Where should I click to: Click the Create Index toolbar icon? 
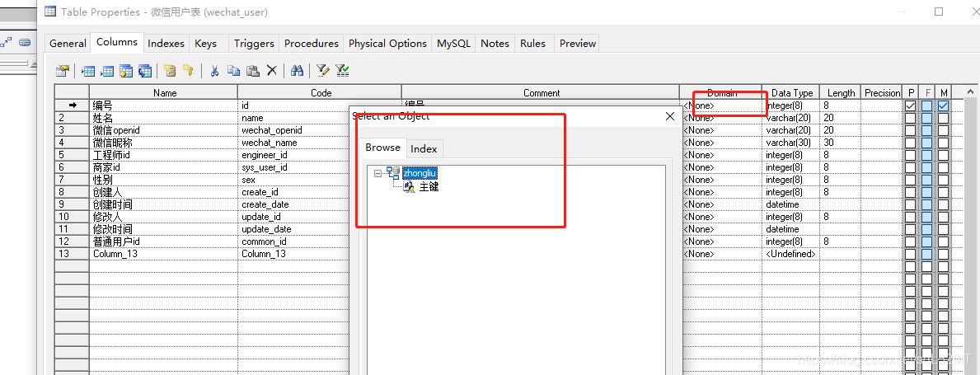coord(169,71)
